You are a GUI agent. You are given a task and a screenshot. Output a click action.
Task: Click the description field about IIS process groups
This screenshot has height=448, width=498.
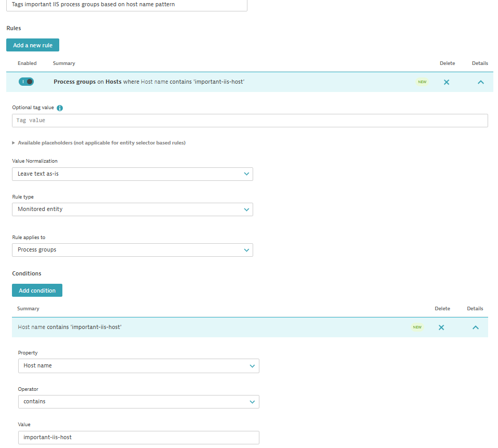pos(126,5)
